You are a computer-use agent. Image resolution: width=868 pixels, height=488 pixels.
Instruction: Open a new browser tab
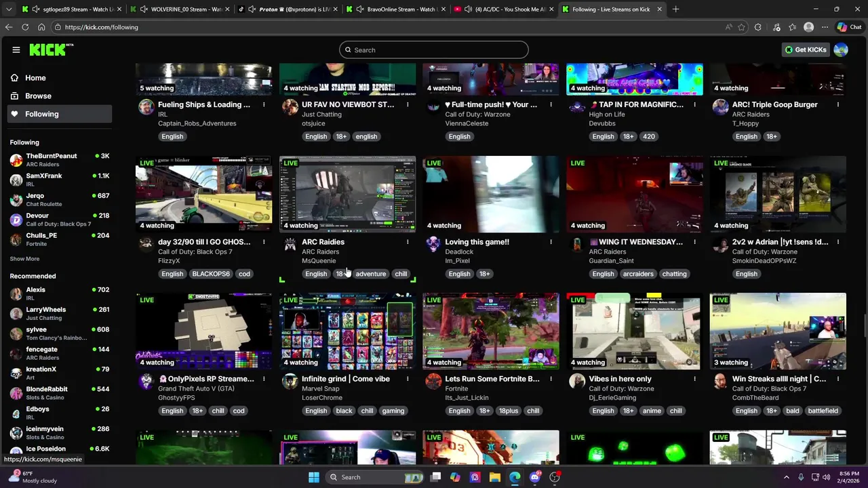[x=676, y=9]
